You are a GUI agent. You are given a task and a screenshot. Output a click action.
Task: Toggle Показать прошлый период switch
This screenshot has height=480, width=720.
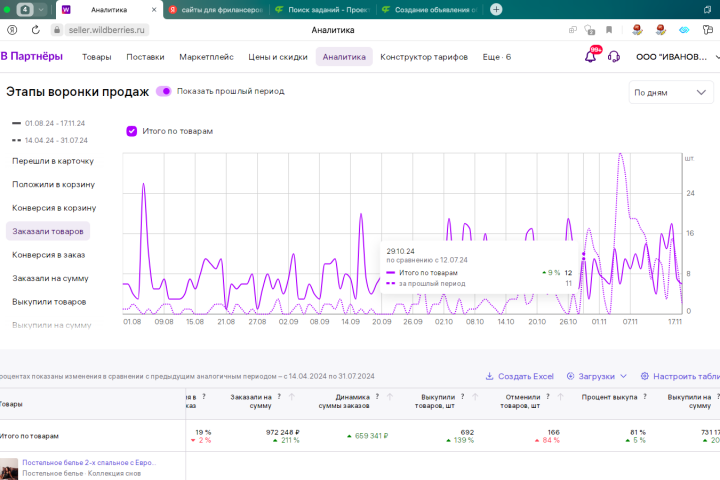163,91
